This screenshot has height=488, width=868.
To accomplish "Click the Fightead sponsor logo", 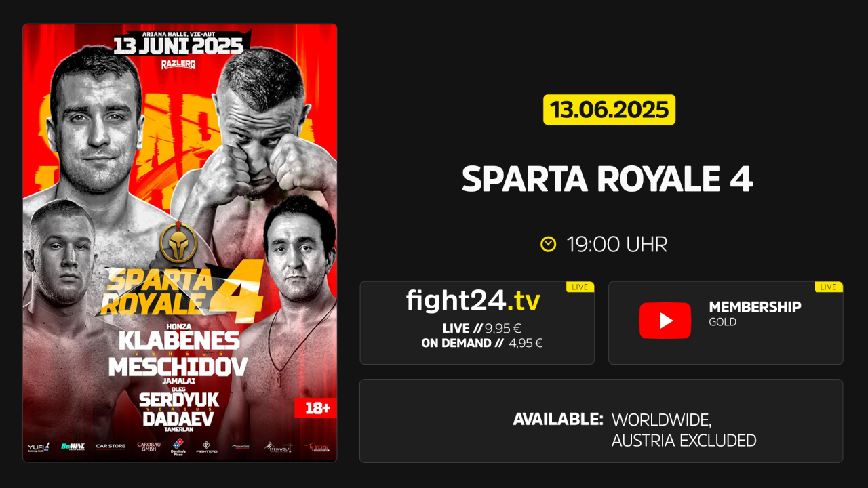I will pyautogui.click(x=206, y=447).
